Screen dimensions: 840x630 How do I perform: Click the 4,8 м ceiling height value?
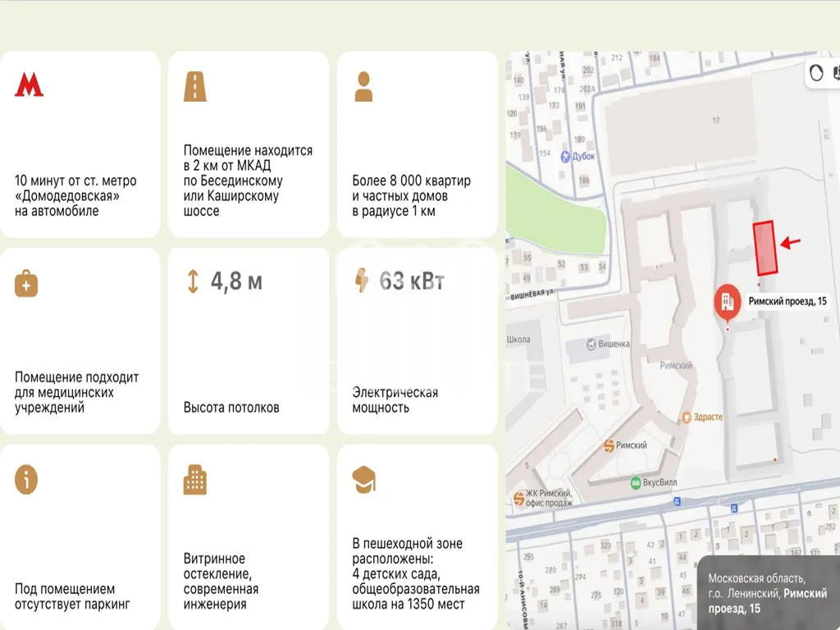pos(236,282)
